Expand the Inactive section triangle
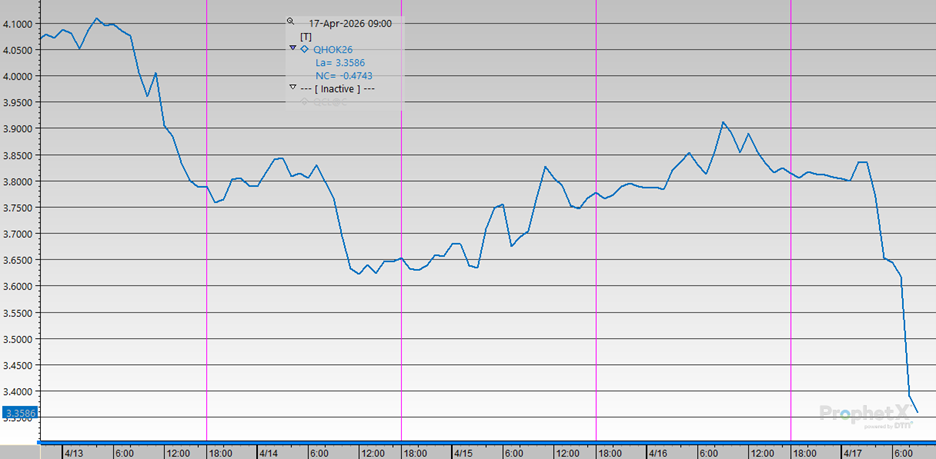936x459 pixels. [x=291, y=88]
